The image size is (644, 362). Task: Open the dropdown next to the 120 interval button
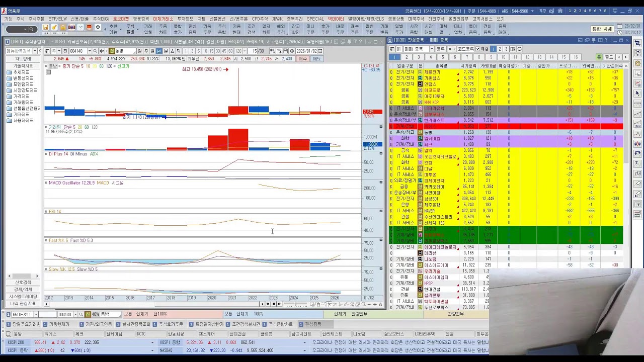[x=245, y=51]
